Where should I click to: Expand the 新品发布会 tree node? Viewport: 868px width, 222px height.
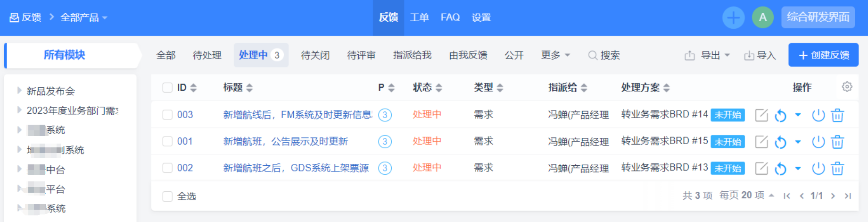pos(19,90)
